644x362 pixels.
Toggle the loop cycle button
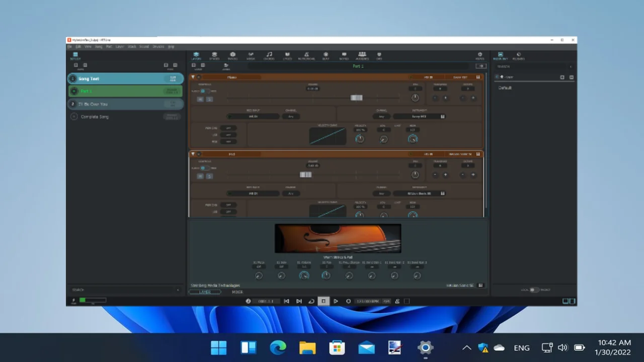point(311,301)
